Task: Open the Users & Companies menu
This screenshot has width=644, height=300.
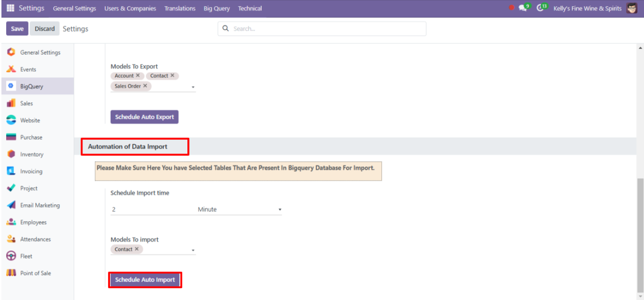Action: (x=130, y=8)
